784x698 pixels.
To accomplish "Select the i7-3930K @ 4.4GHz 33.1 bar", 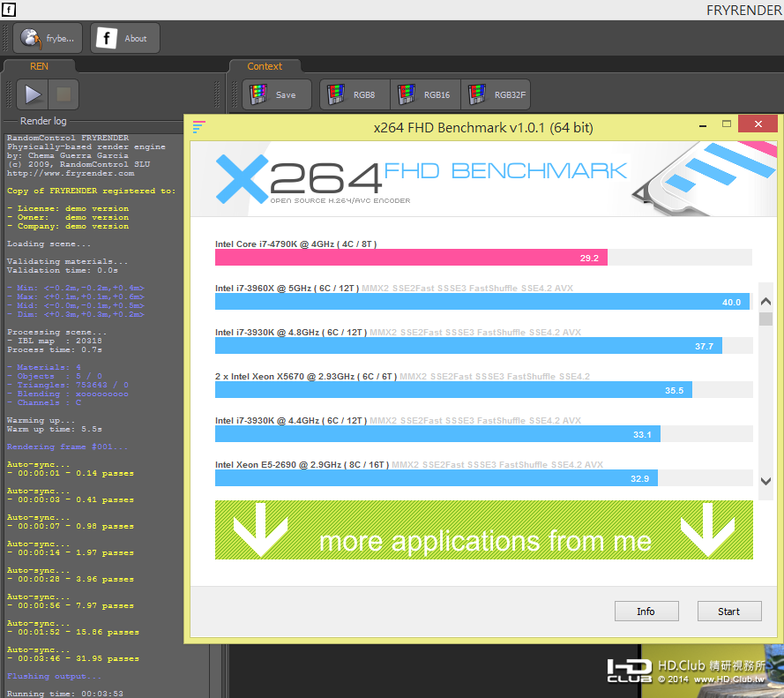I will 437,434.
